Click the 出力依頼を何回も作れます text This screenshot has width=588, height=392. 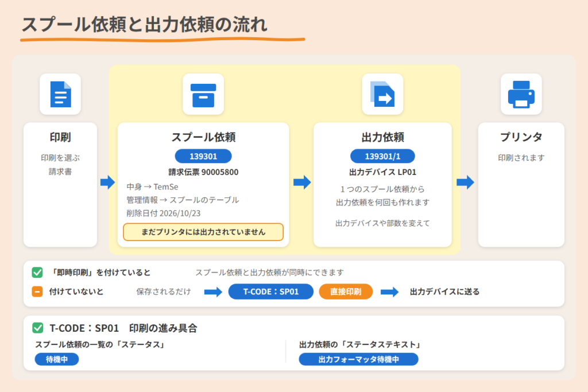pyautogui.click(x=382, y=203)
